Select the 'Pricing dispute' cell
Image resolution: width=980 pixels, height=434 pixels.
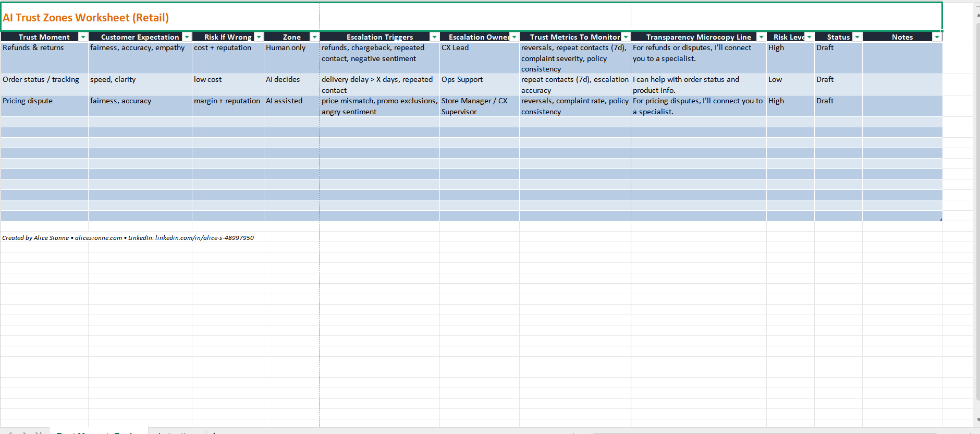click(x=44, y=106)
